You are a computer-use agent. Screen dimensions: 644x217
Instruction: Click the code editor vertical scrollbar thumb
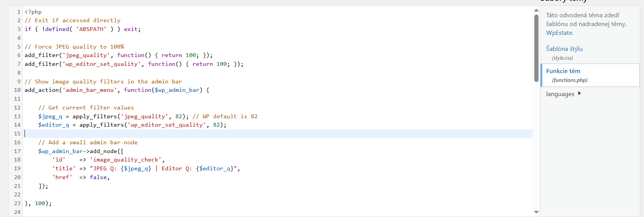click(536, 48)
